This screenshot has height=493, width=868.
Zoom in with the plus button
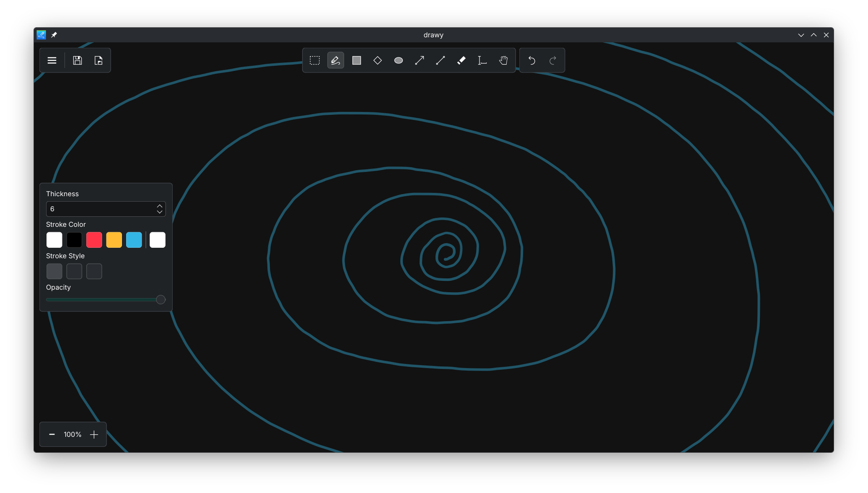coord(94,435)
